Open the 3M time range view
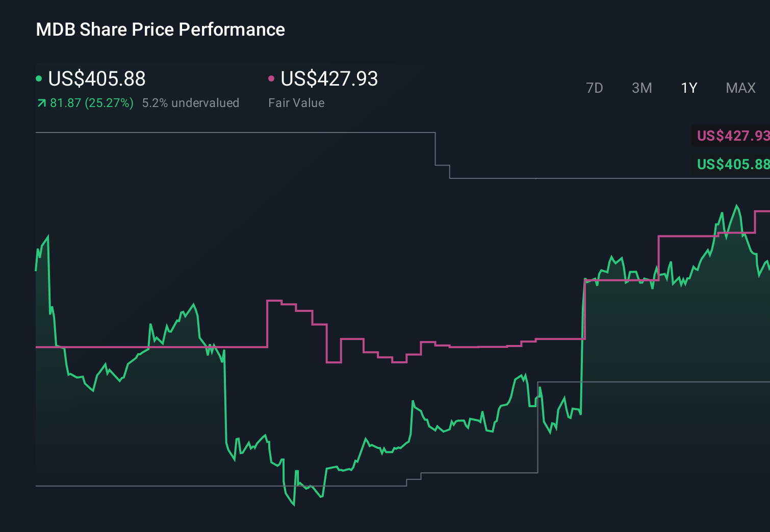The image size is (770, 532). [641, 88]
